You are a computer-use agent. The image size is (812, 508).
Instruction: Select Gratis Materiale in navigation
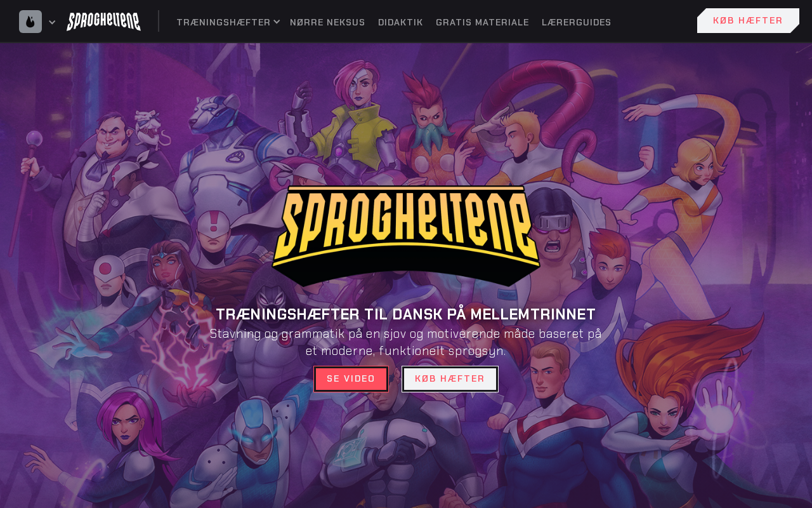(482, 22)
